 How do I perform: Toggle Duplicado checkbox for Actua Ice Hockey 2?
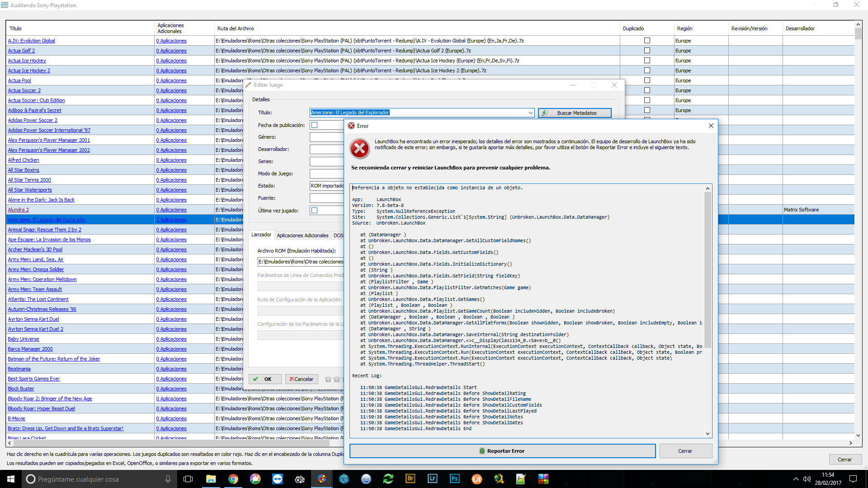(x=647, y=70)
